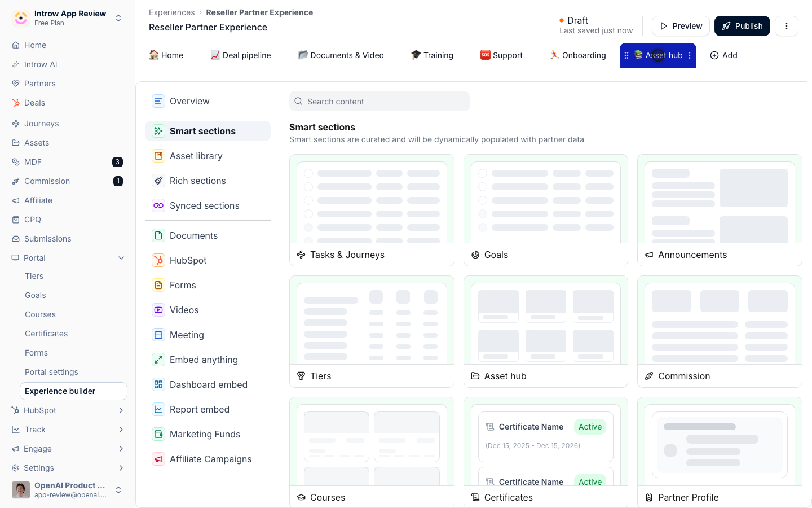Click the Dashboard embed grid icon
This screenshot has height=508, width=812.
[x=158, y=384]
